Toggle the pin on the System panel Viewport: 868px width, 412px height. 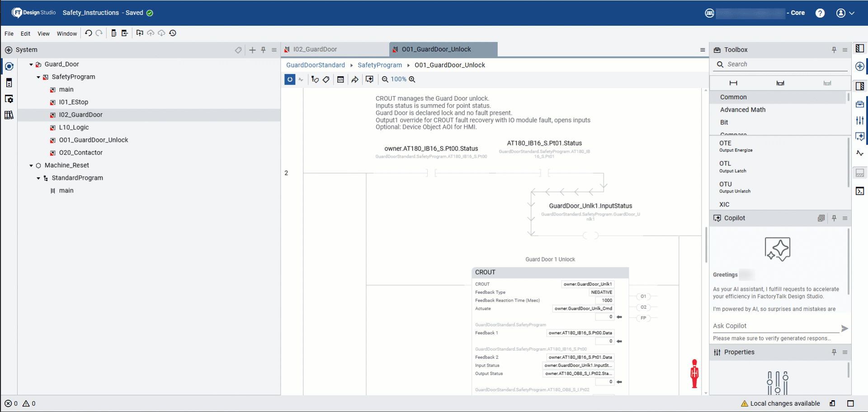pos(264,50)
